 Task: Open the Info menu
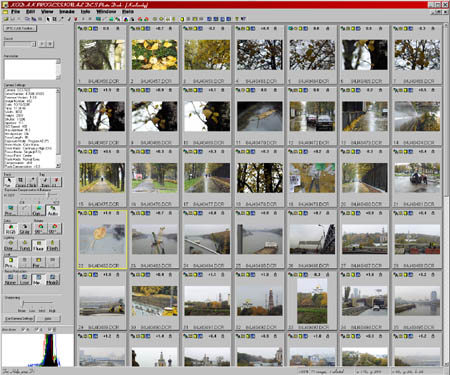[85, 11]
